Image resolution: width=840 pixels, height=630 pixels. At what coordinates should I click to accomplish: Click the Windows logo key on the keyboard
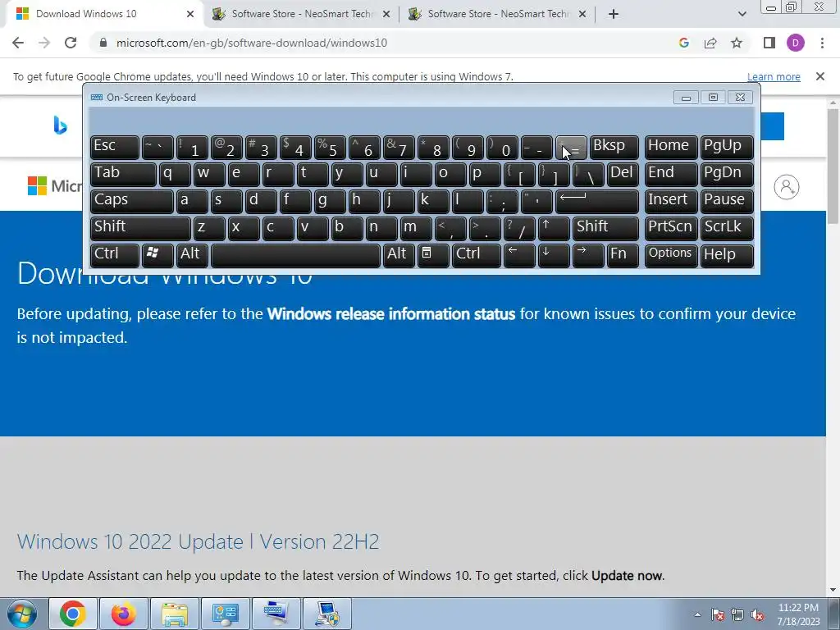(x=157, y=255)
